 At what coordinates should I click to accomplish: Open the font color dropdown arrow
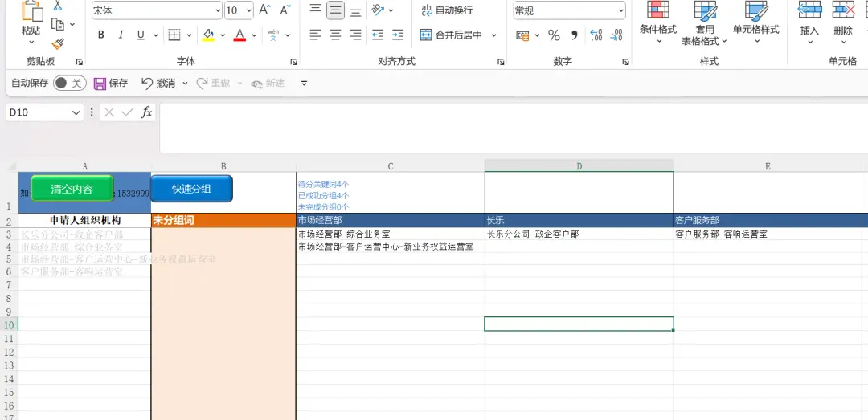254,35
